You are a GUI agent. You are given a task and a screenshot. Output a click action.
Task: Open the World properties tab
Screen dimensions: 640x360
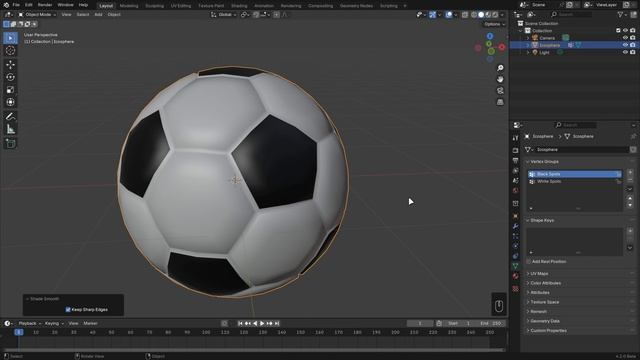click(516, 191)
